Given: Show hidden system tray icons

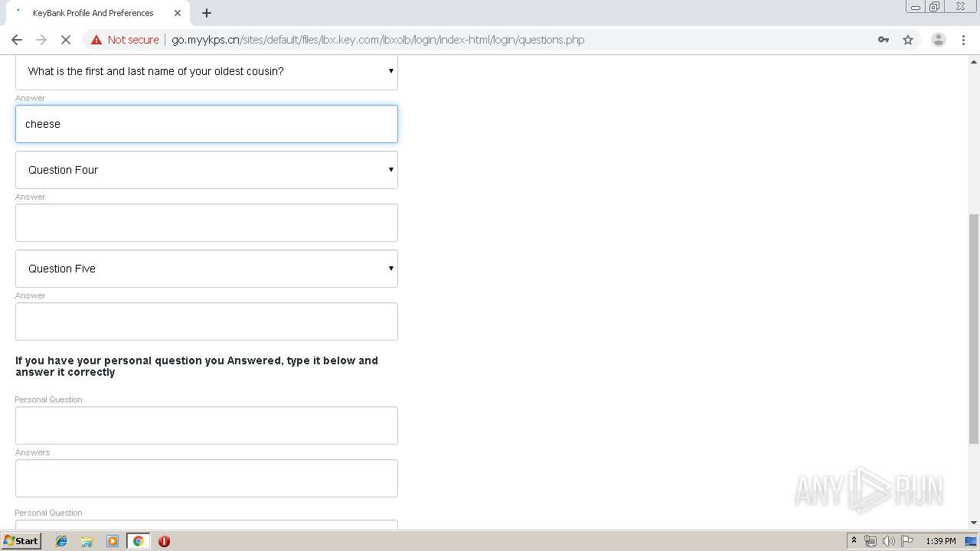Looking at the screenshot, I should [x=854, y=541].
